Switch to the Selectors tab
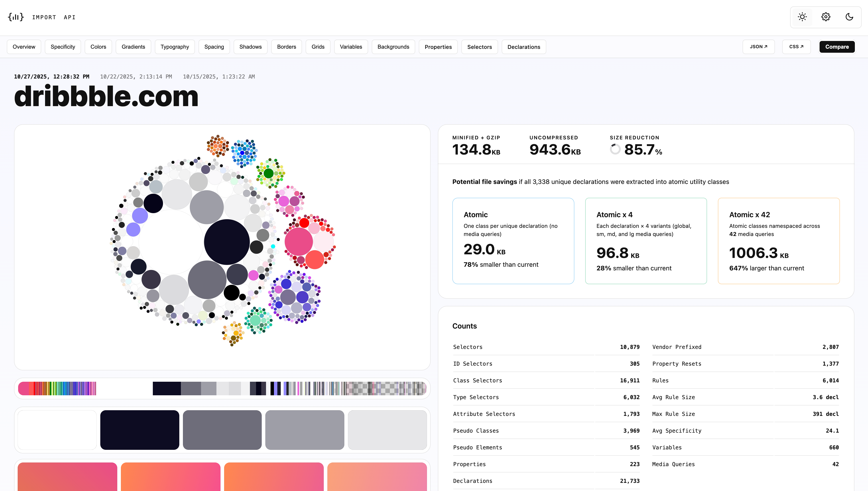Image resolution: width=868 pixels, height=491 pixels. point(479,47)
